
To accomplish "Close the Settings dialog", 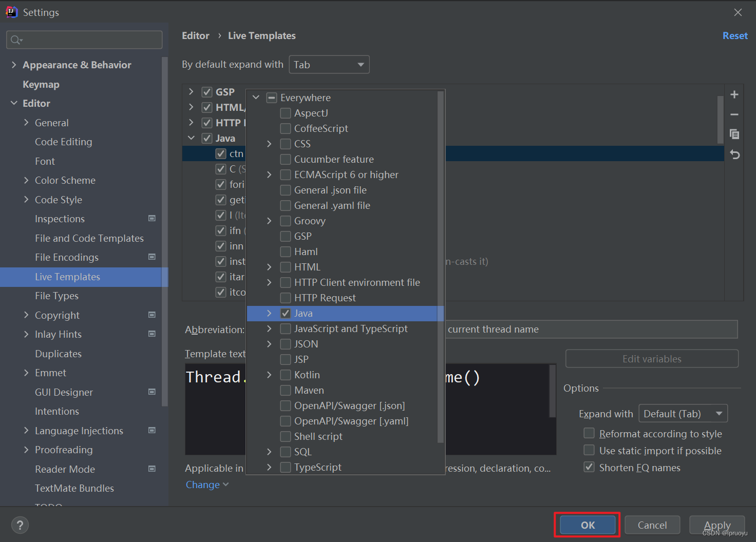I will point(738,12).
